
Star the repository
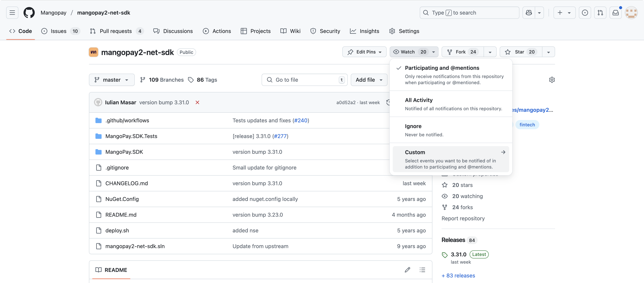click(521, 52)
